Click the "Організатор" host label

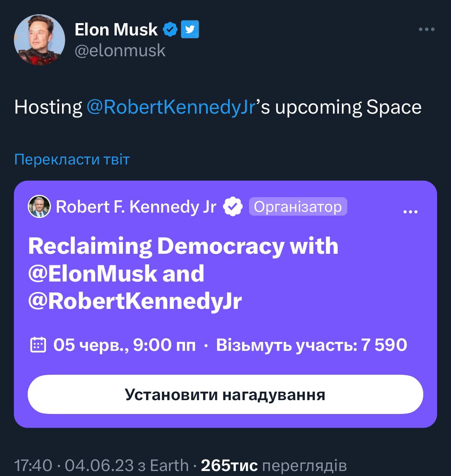coord(298,207)
